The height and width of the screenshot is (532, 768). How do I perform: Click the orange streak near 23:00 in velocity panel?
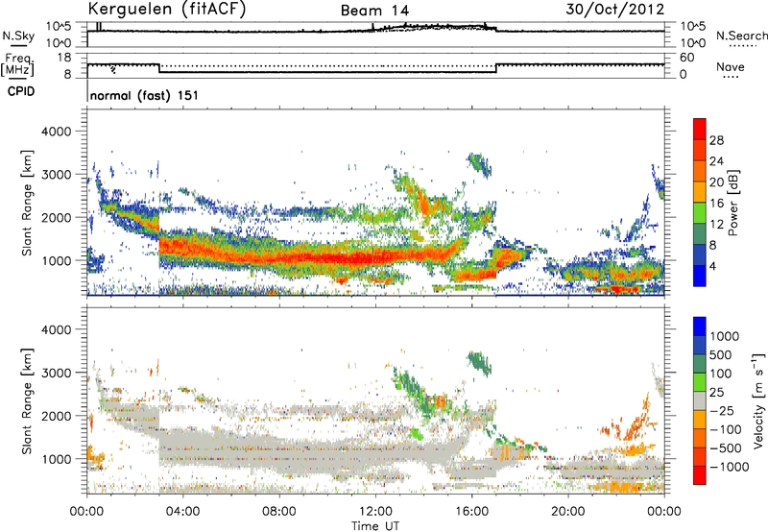pyautogui.click(x=637, y=418)
